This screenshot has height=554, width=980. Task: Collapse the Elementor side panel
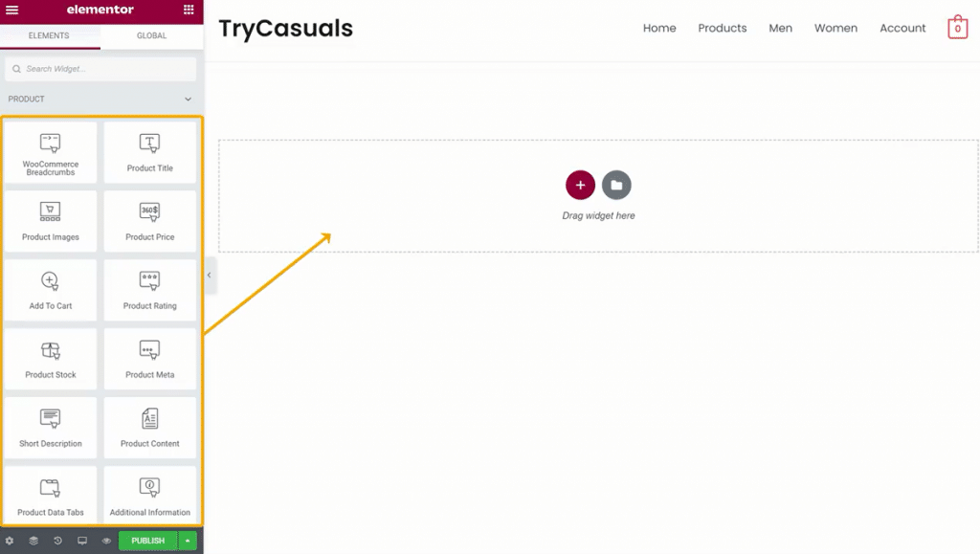pyautogui.click(x=210, y=275)
